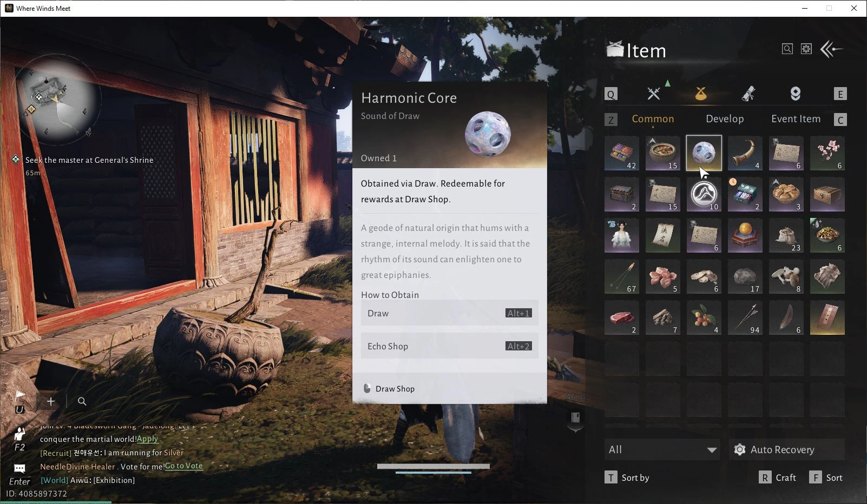The image size is (867, 504).
Task: Select the white mountain emblem token
Action: click(x=704, y=194)
